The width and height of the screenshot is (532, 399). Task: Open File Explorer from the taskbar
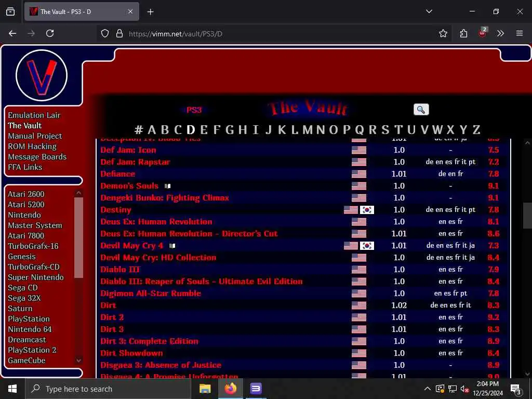[205, 389]
